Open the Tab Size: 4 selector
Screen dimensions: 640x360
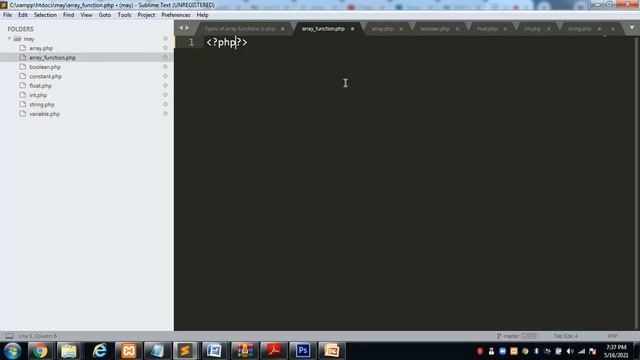pyautogui.click(x=565, y=336)
